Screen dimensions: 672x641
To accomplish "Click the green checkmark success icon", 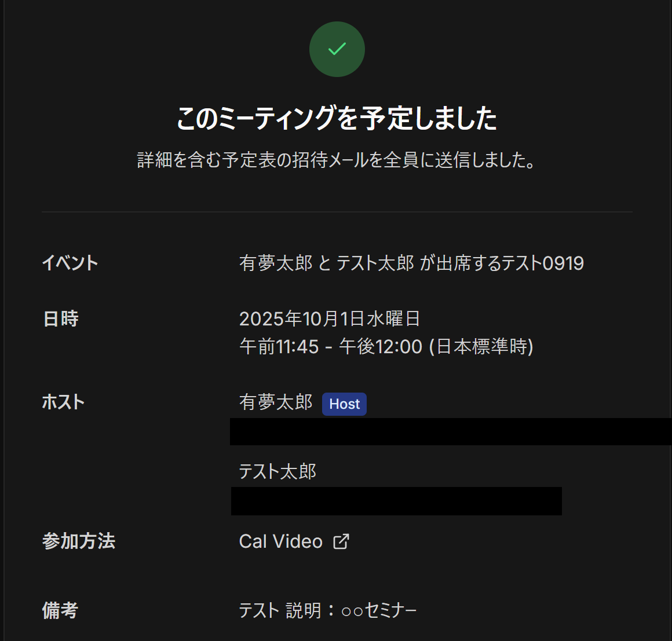I will coord(337,49).
